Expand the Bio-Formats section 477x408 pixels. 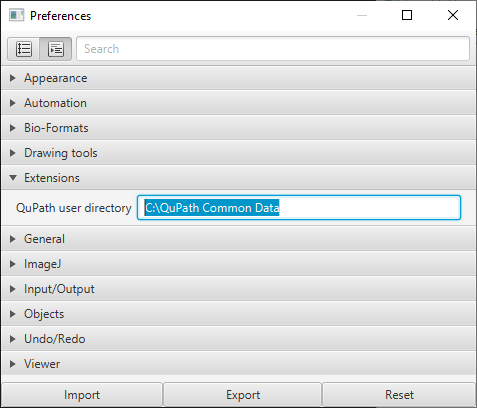coord(238,128)
